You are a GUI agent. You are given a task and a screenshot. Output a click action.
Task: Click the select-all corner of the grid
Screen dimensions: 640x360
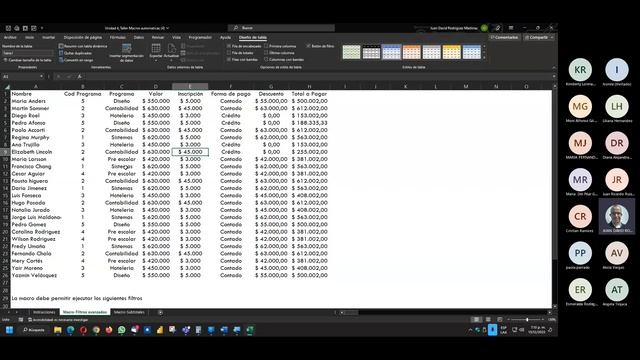(x=7, y=87)
